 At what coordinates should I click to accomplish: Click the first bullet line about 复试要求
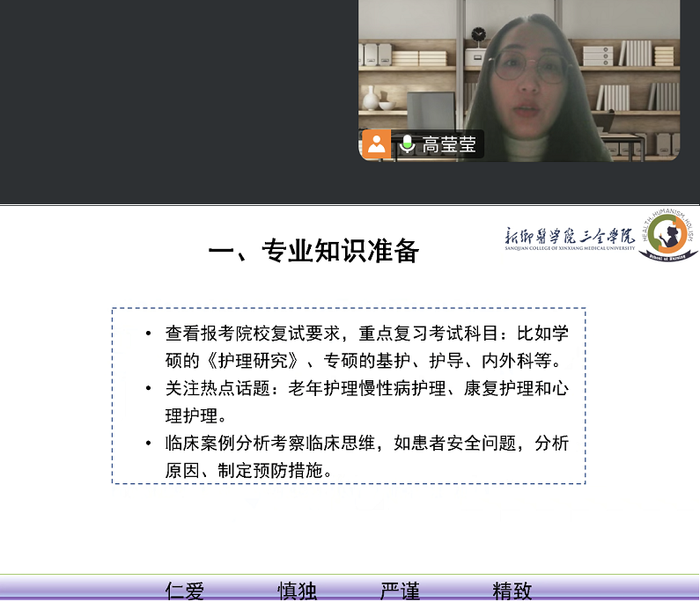[366, 334]
